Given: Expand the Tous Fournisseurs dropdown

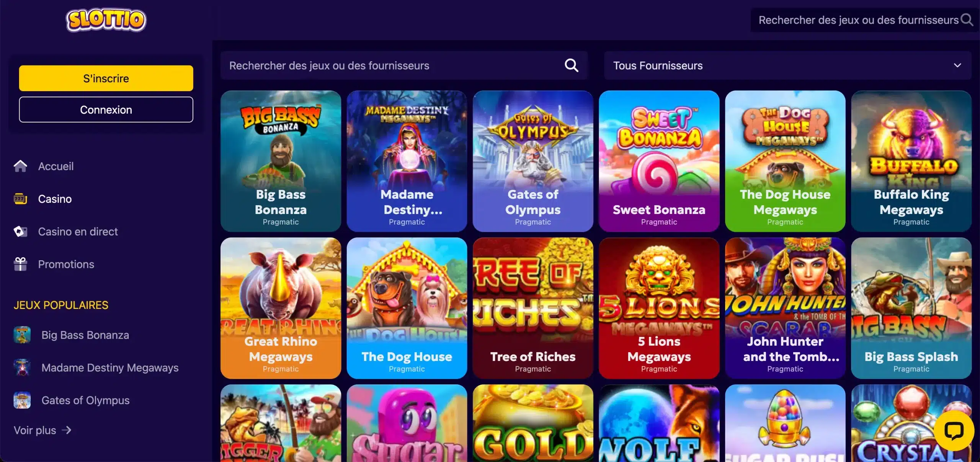Looking at the screenshot, I should (x=787, y=65).
